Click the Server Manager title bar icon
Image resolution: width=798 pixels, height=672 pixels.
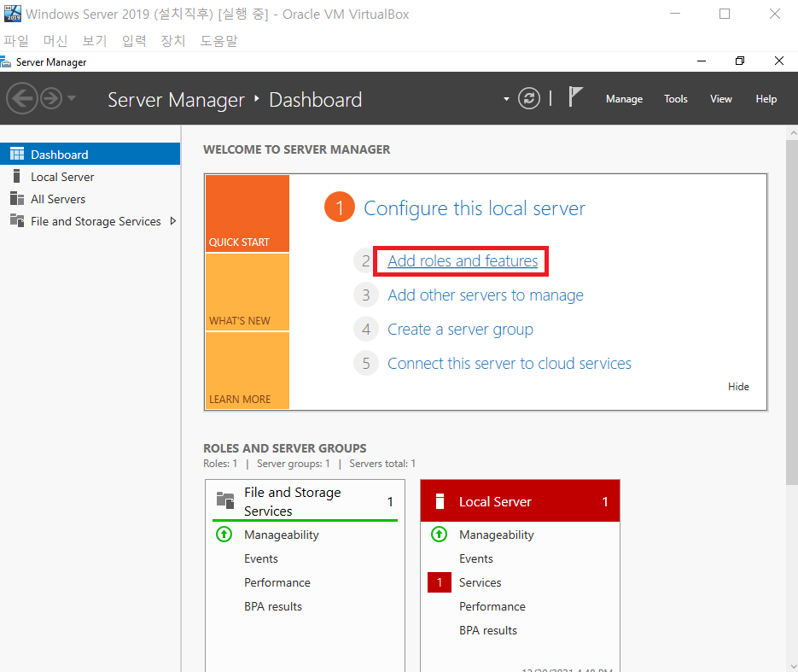(x=6, y=62)
